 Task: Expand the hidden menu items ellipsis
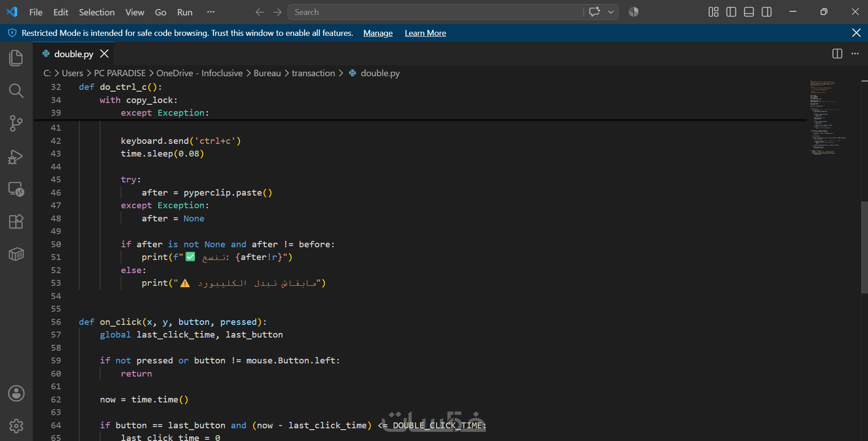210,12
